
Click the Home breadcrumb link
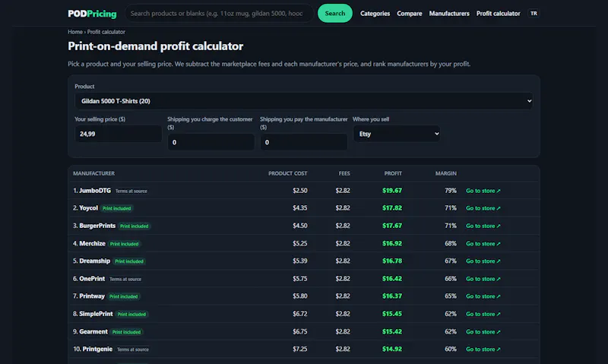[75, 32]
